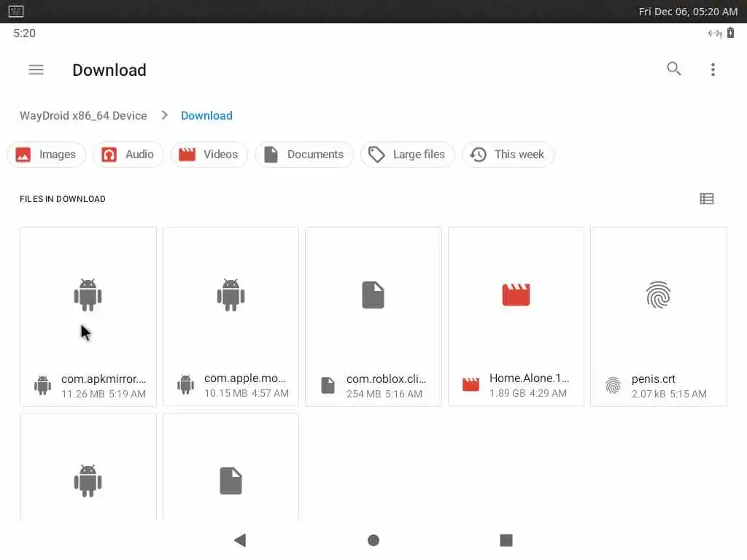Screen dimensions: 747x560
Task: Click small Android icon beside com.apple.mo
Action: 186,385
